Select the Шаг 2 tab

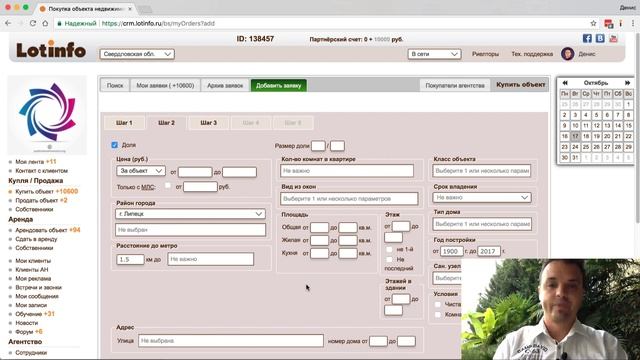(x=167, y=123)
